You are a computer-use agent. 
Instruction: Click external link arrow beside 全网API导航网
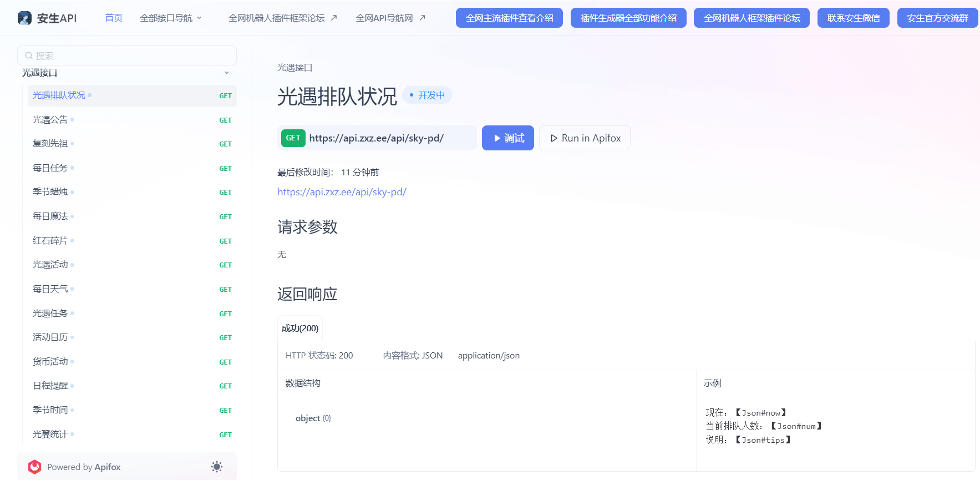pos(422,18)
